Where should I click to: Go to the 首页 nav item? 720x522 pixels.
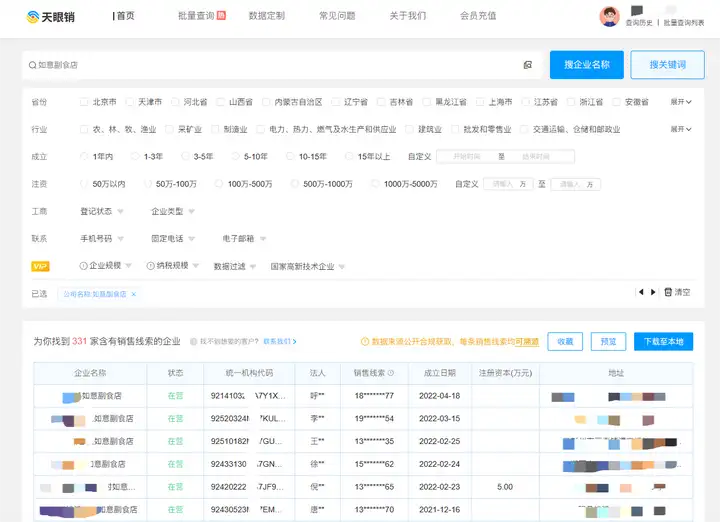point(124,16)
